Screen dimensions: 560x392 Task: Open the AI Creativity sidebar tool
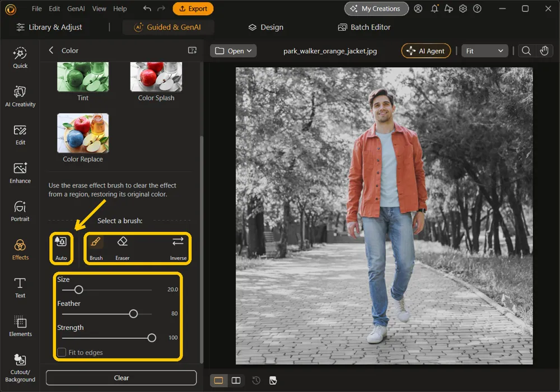click(20, 96)
